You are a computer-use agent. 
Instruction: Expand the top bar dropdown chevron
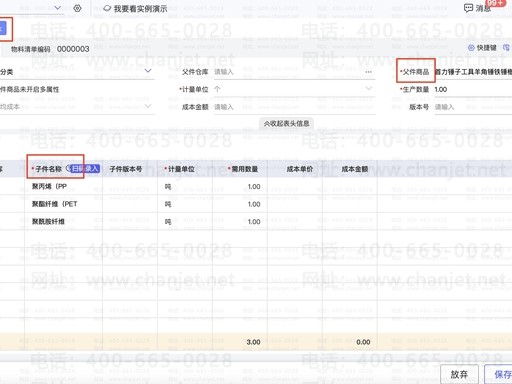[x=57, y=8]
